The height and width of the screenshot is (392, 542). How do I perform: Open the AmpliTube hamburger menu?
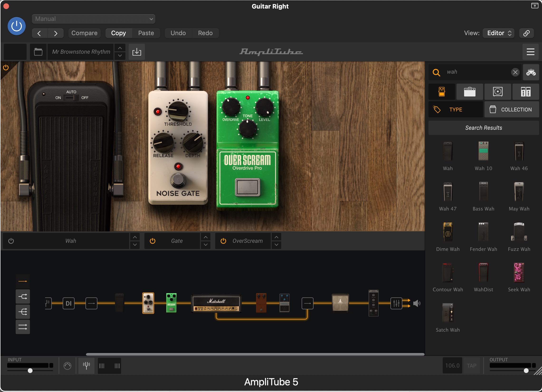pyautogui.click(x=530, y=52)
